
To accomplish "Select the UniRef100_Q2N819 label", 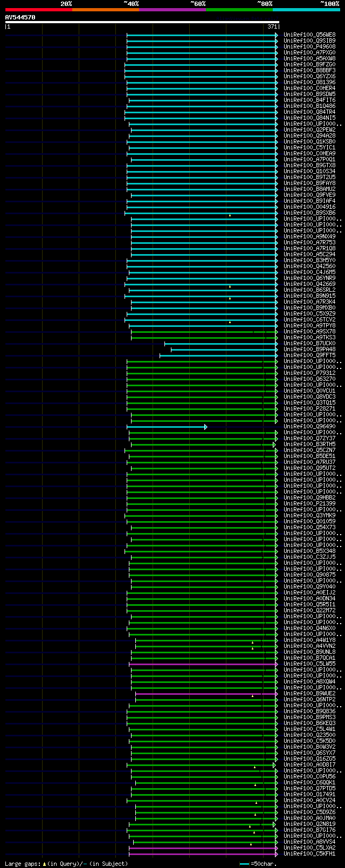I will pyautogui.click(x=309, y=824).
